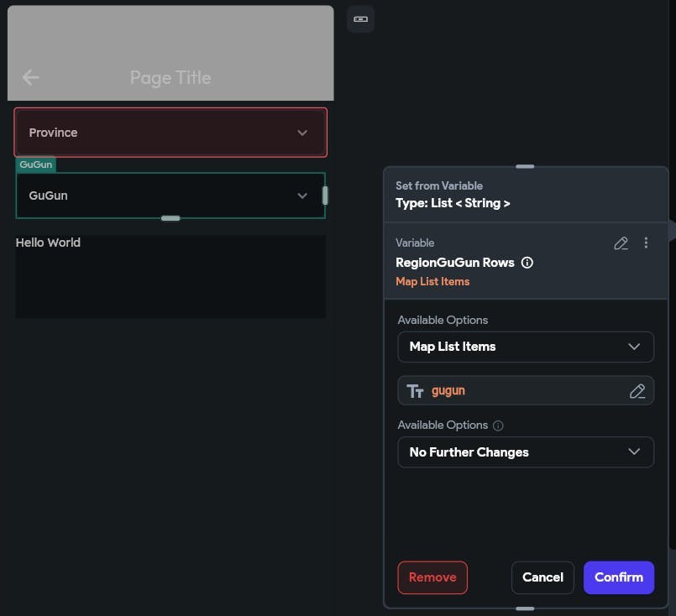The image size is (676, 616).
Task: Open the GuGun dropdown widget
Action: tap(170, 196)
